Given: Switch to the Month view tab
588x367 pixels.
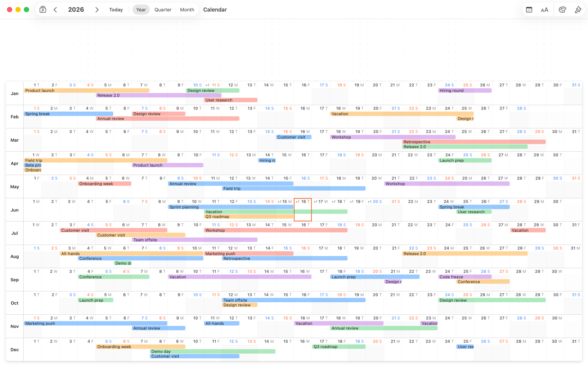Looking at the screenshot, I should (187, 10).
